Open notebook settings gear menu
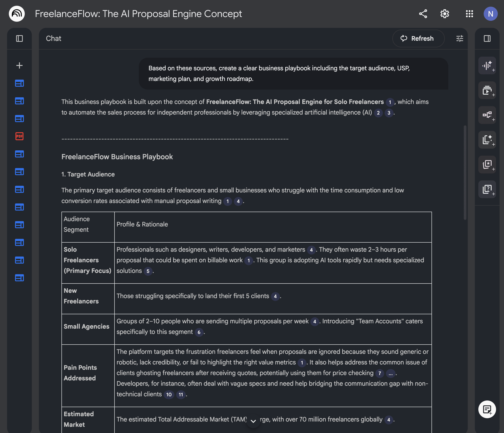504x433 pixels. pyautogui.click(x=445, y=14)
